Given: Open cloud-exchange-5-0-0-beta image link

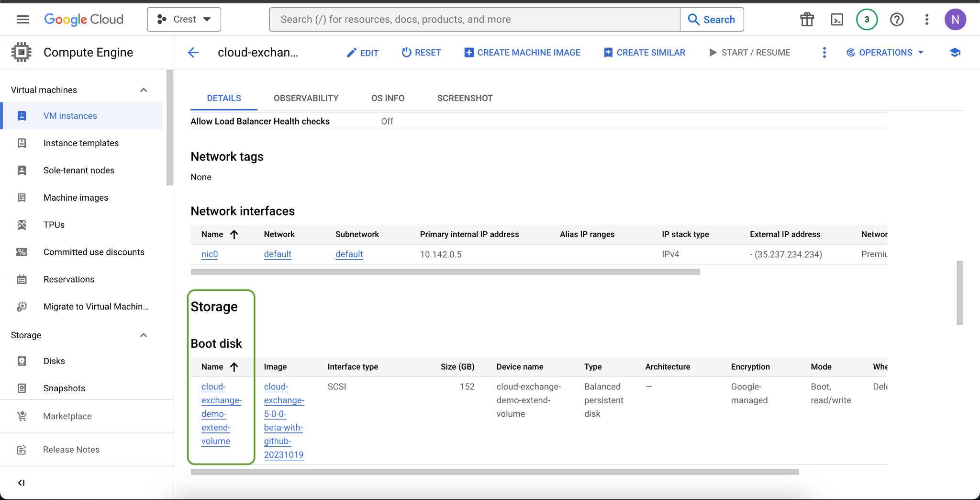Looking at the screenshot, I should click(x=284, y=420).
